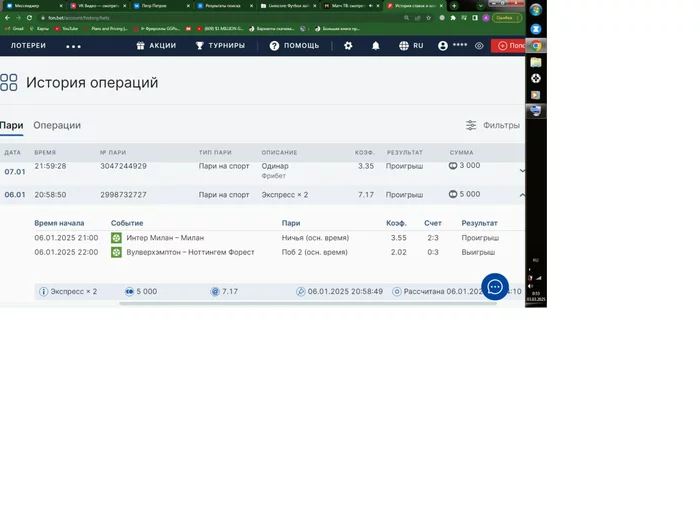Click the speaker volume tray icon
Screen dimensions: 700x525
click(x=530, y=286)
